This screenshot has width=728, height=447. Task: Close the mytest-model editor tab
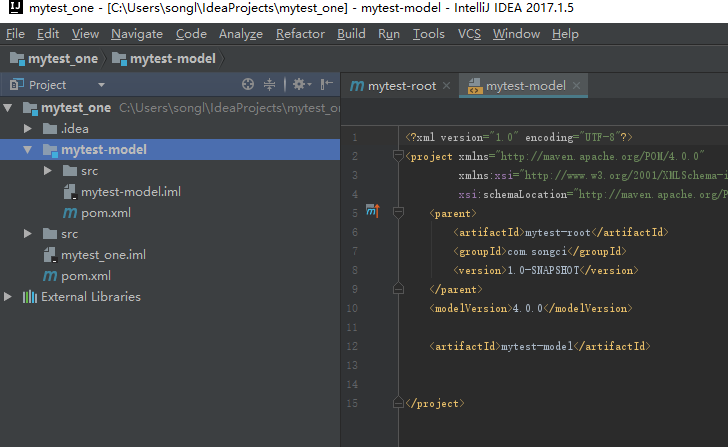(x=575, y=85)
